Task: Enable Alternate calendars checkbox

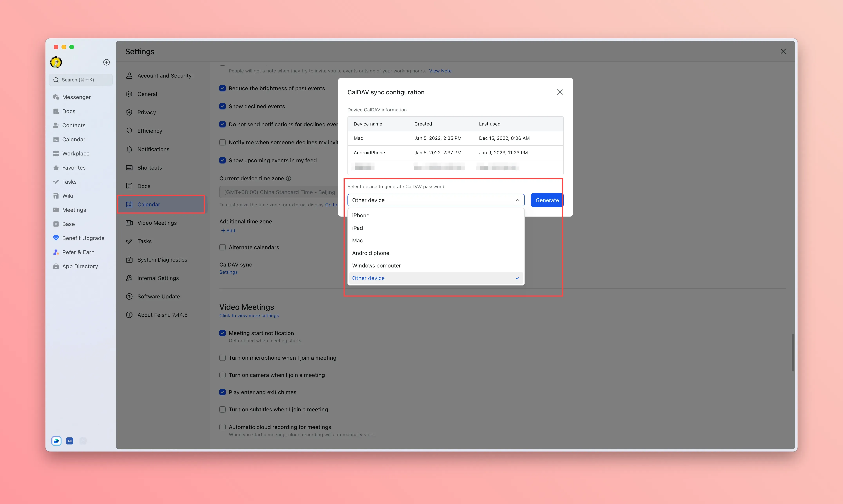Action: click(x=223, y=247)
